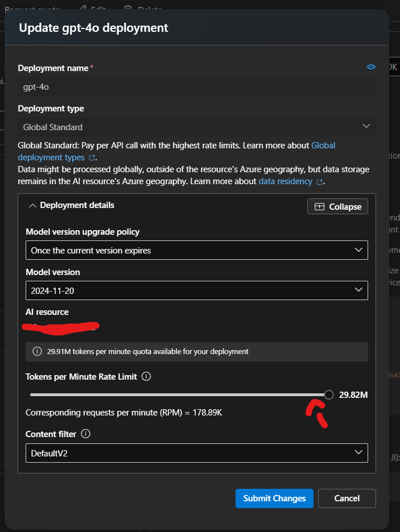Screen dimensions: 400x532
Task: Click the eye icon beside Deployment name
Action: 371,67
